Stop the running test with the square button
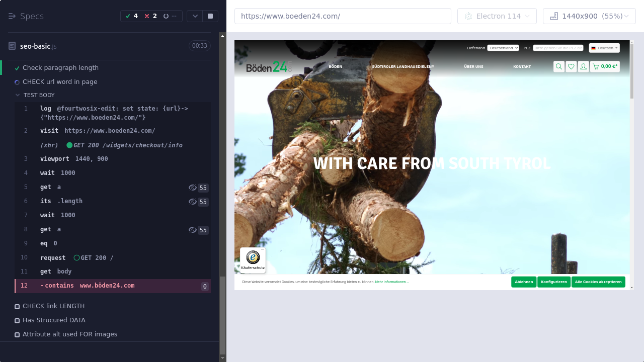644x362 pixels. [x=210, y=16]
